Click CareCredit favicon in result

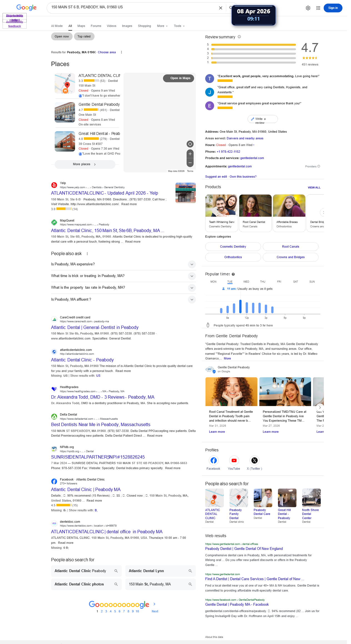point(54,319)
